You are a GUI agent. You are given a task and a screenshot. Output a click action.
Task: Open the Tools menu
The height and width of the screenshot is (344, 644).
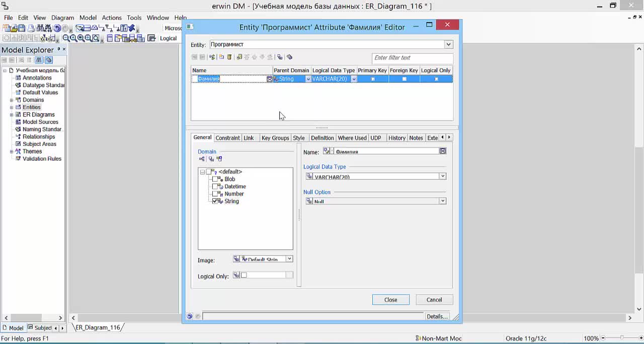coord(134,18)
